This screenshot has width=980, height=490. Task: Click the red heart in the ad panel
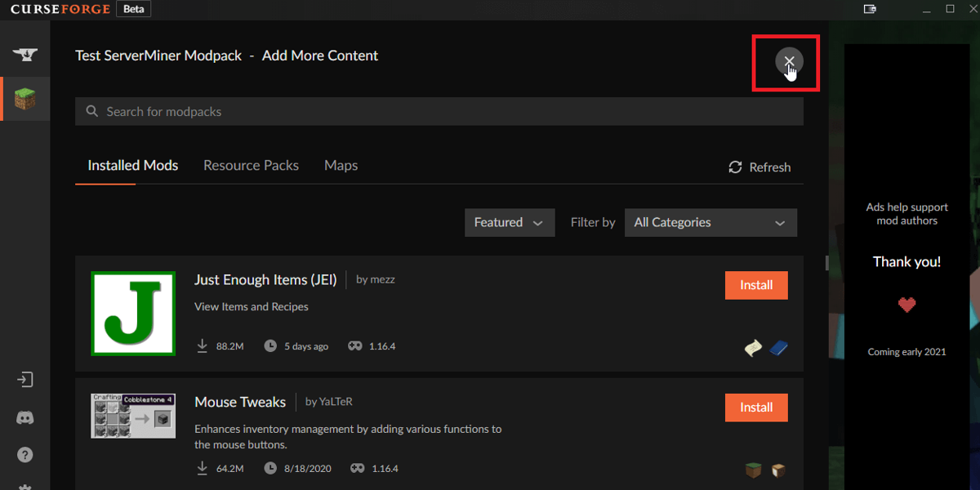click(906, 305)
